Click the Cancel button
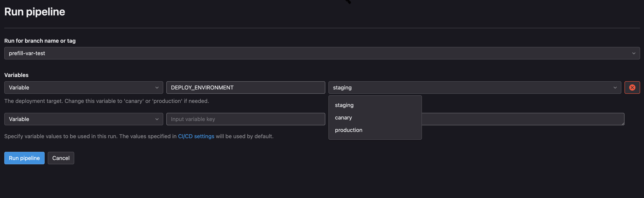This screenshot has width=644, height=198. pyautogui.click(x=61, y=158)
